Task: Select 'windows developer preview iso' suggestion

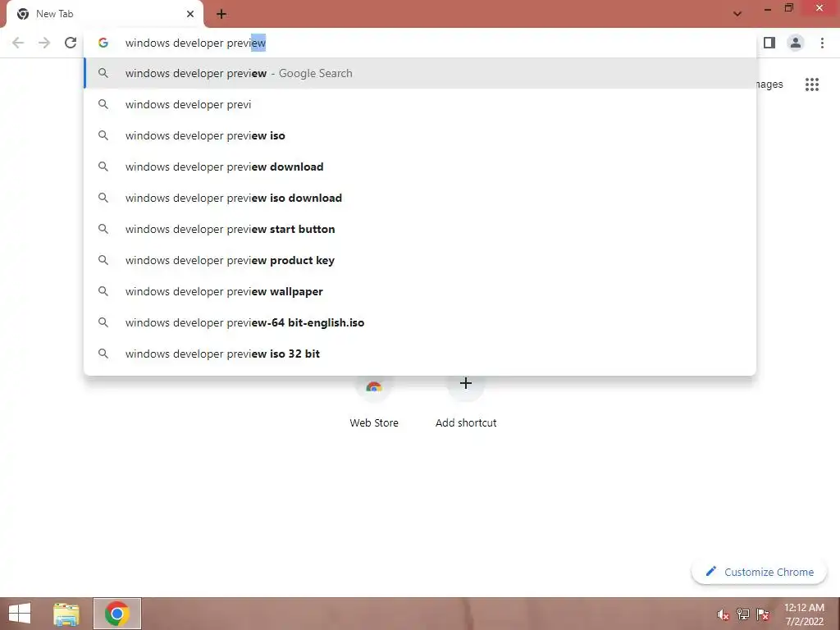Action: 420,135
